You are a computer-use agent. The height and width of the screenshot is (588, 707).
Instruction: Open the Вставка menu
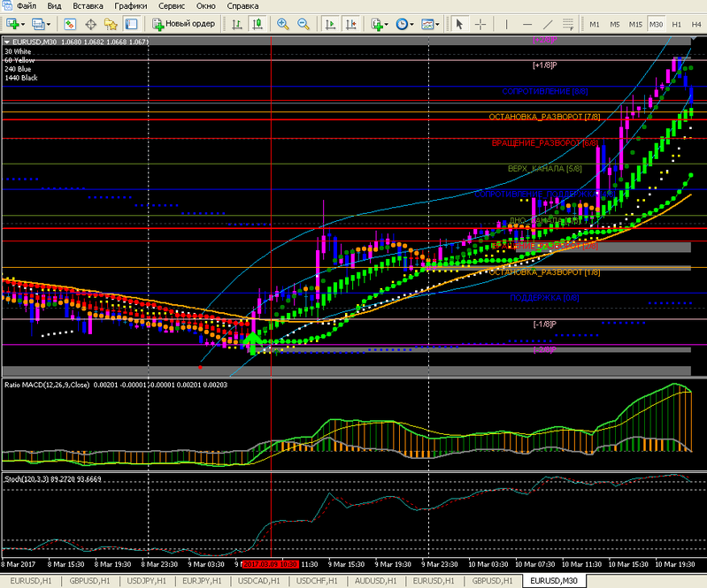coord(88,6)
